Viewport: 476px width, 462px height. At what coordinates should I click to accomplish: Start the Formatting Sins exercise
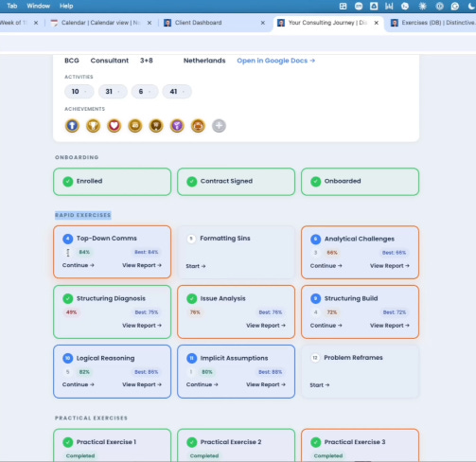[196, 266]
